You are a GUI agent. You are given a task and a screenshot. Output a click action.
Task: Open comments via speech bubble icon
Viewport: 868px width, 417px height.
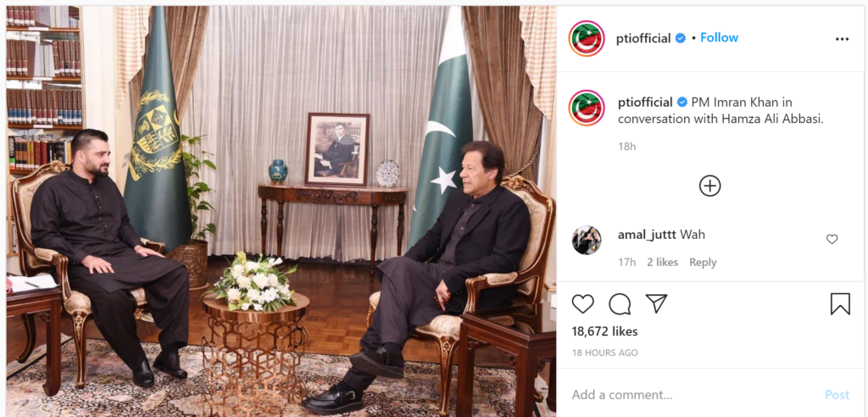click(x=620, y=304)
